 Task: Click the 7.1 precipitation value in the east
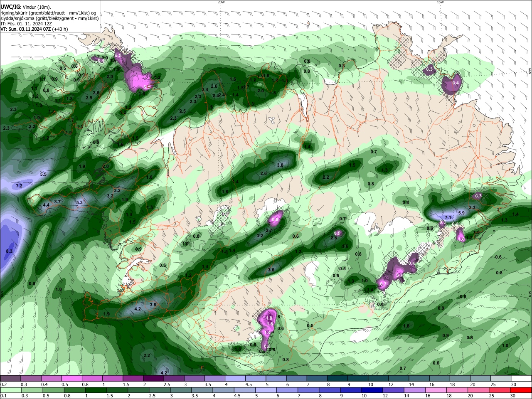pos(448,217)
